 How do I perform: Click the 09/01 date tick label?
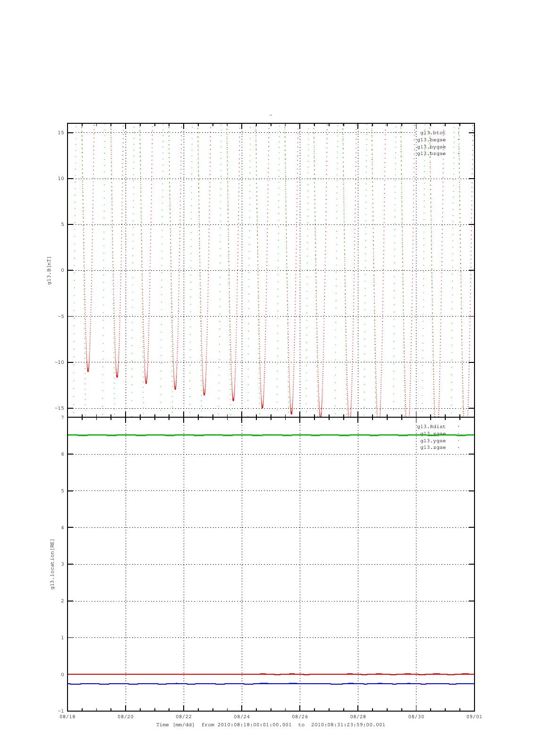pyautogui.click(x=474, y=716)
